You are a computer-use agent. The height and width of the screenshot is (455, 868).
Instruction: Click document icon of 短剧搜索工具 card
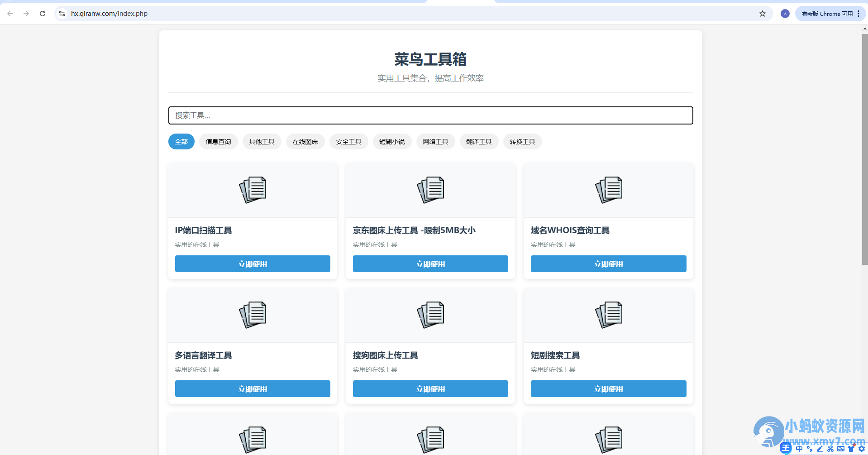tap(609, 315)
